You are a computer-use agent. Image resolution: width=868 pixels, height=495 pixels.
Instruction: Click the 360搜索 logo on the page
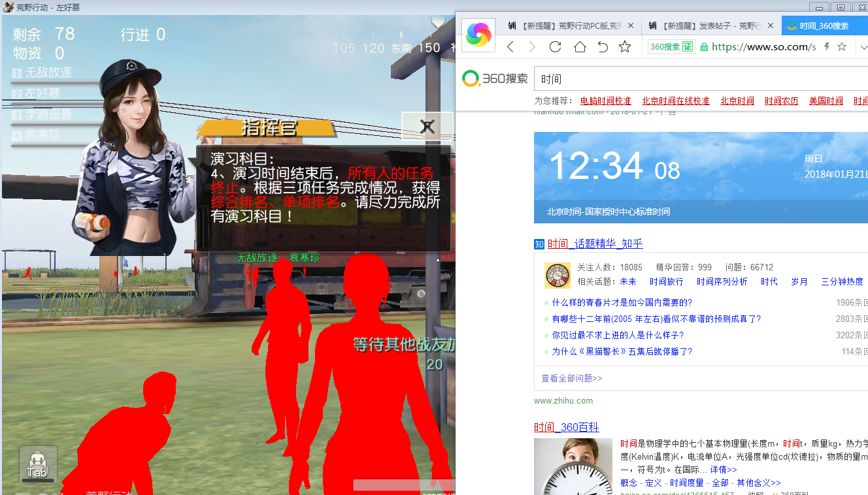tap(495, 79)
